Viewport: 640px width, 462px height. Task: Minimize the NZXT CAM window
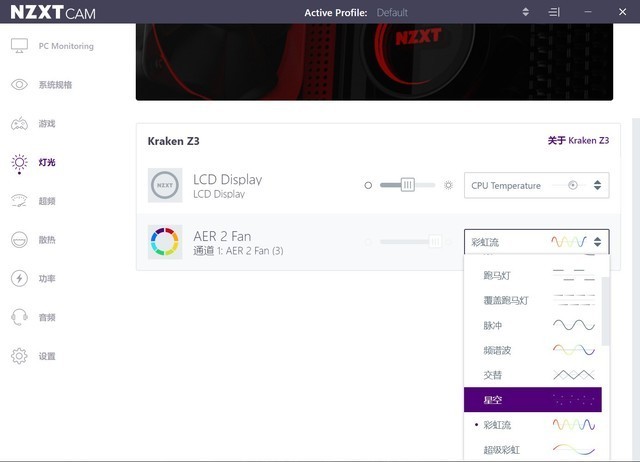pos(588,12)
